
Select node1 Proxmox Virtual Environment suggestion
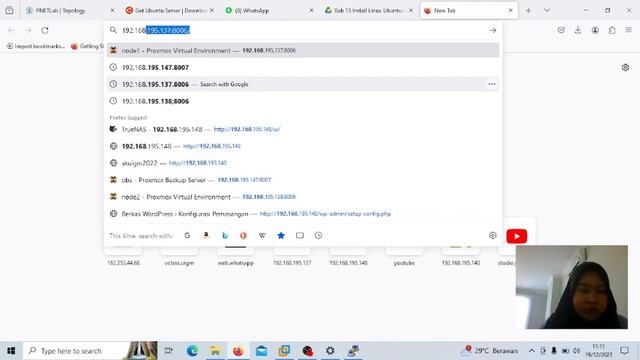[x=303, y=50]
